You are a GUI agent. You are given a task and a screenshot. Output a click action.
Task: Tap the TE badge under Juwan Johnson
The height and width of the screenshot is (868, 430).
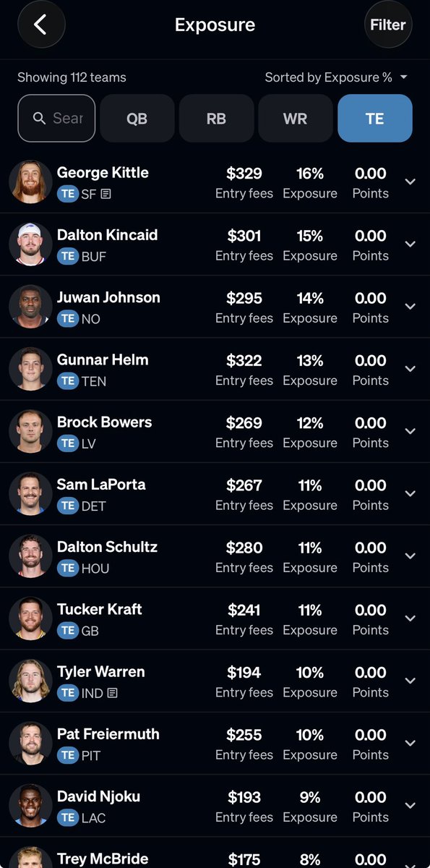tap(68, 318)
